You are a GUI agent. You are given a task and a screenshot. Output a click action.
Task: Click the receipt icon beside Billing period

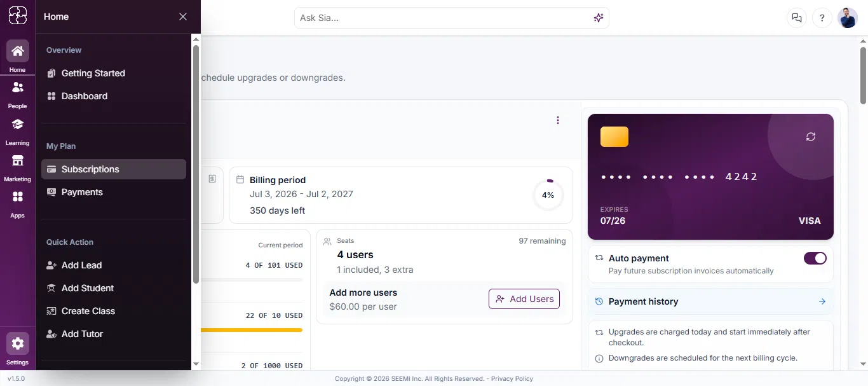(x=212, y=179)
